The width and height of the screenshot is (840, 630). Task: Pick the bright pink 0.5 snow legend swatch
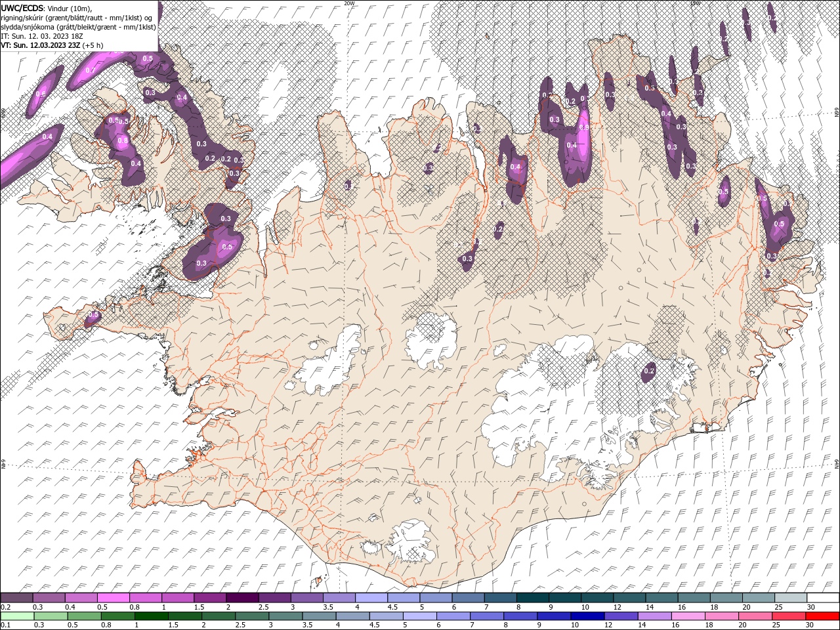[113, 598]
